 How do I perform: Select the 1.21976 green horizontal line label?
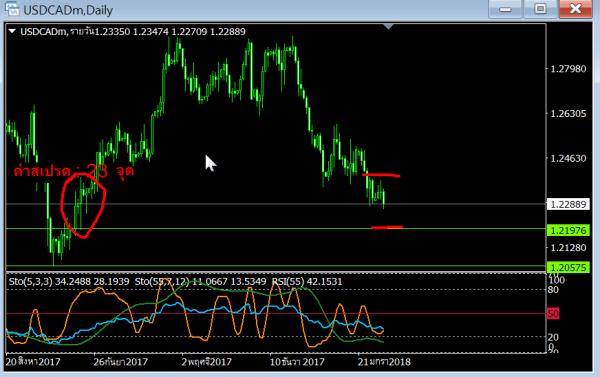(x=568, y=230)
